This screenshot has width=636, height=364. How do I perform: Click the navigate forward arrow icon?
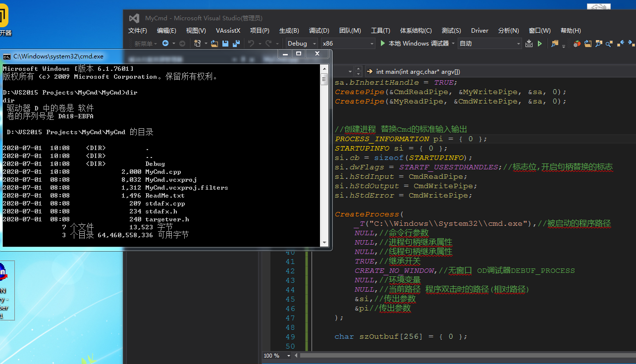coord(182,44)
